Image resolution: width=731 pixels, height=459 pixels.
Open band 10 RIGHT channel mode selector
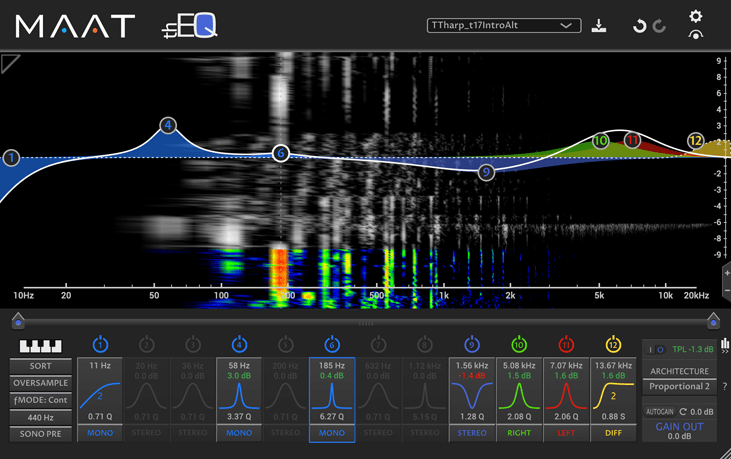coord(519,433)
